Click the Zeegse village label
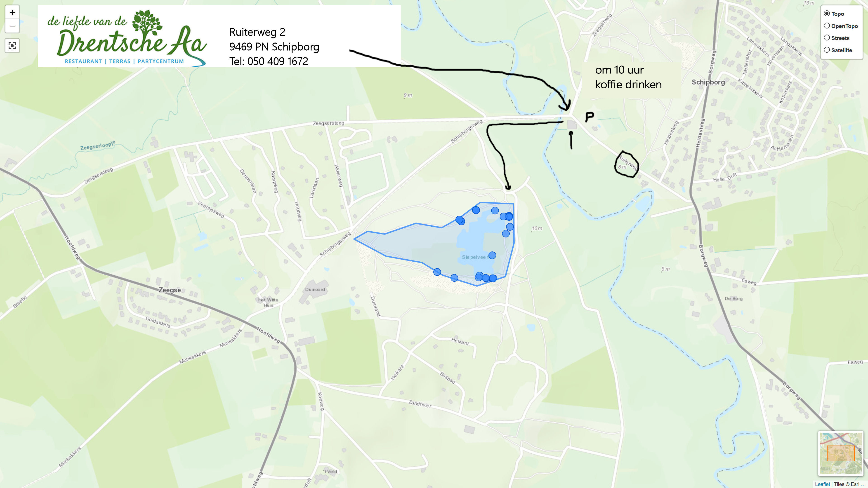This screenshot has width=868, height=488. 170,290
